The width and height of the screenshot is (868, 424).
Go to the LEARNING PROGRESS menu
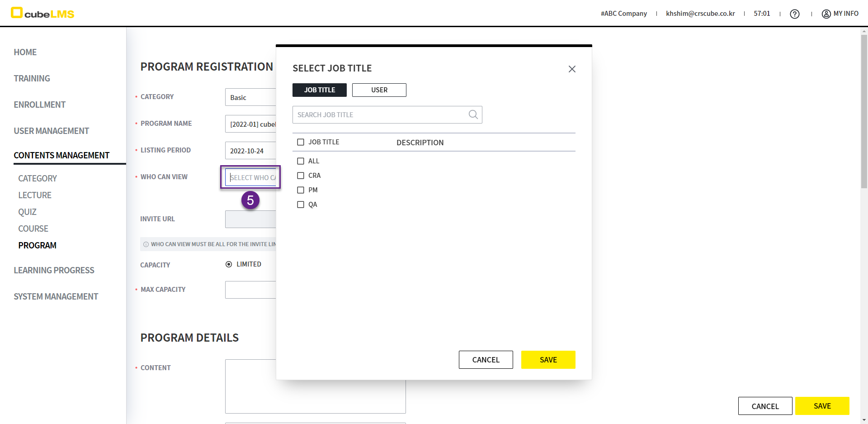point(54,270)
